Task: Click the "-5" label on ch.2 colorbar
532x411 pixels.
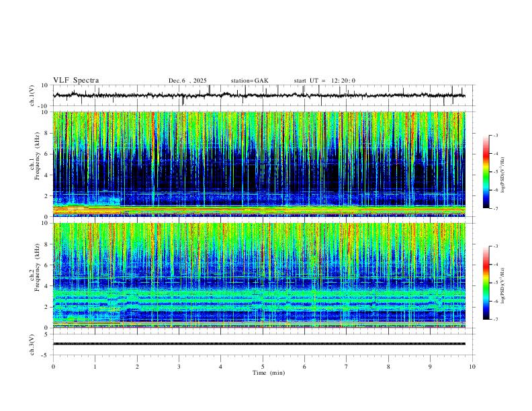Action: [x=496, y=283]
